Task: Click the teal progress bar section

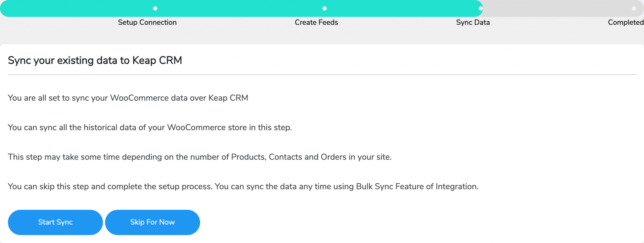Action: coord(239,8)
